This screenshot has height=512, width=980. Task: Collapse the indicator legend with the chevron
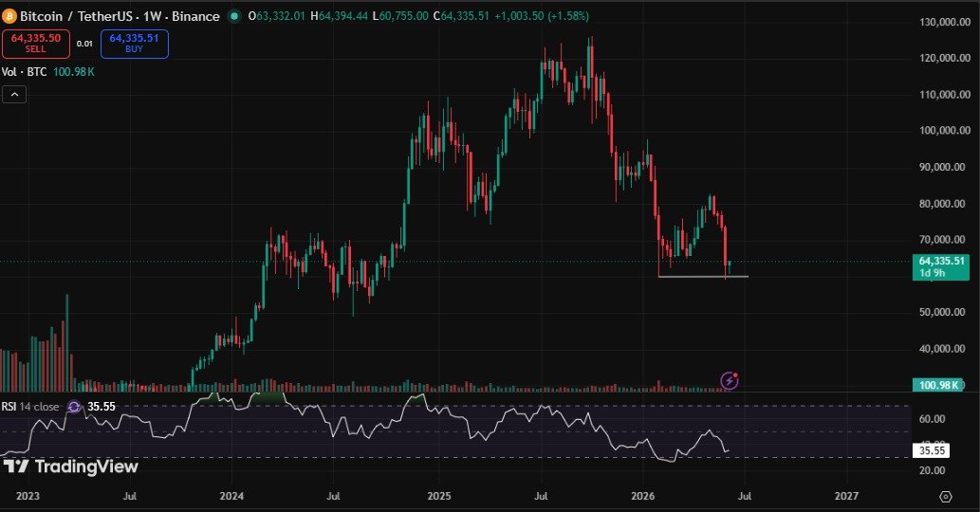pos(14,95)
